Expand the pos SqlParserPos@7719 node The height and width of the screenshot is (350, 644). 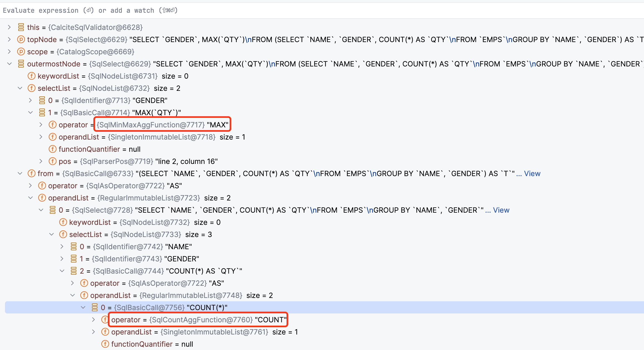(41, 161)
